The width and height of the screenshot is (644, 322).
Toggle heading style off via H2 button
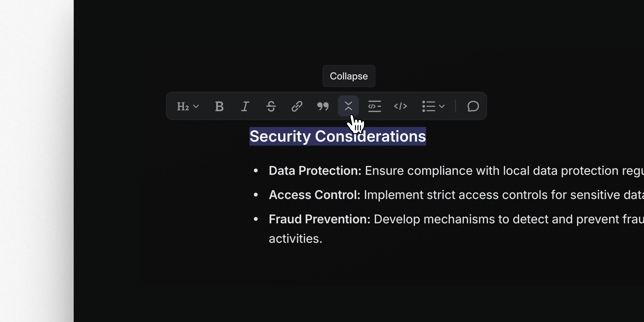point(183,106)
